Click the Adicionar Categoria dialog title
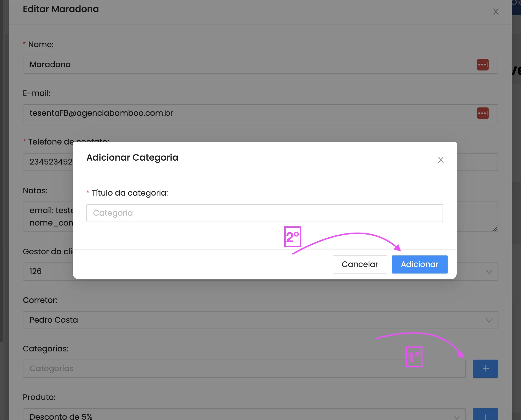The height and width of the screenshot is (420, 521). click(132, 158)
